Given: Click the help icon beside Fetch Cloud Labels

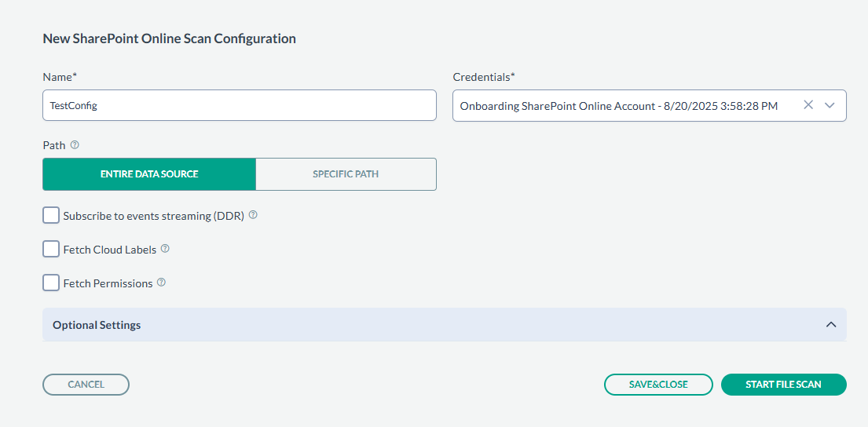Looking at the screenshot, I should click(x=165, y=249).
